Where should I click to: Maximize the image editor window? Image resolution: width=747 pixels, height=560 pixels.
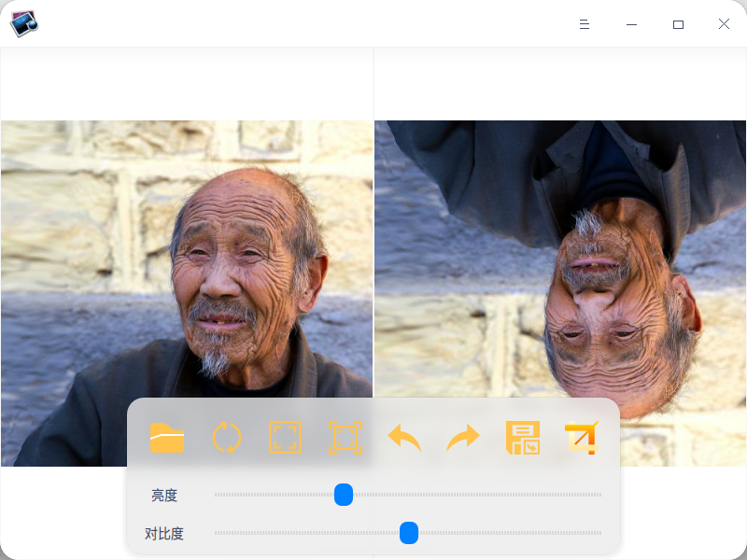(x=679, y=24)
